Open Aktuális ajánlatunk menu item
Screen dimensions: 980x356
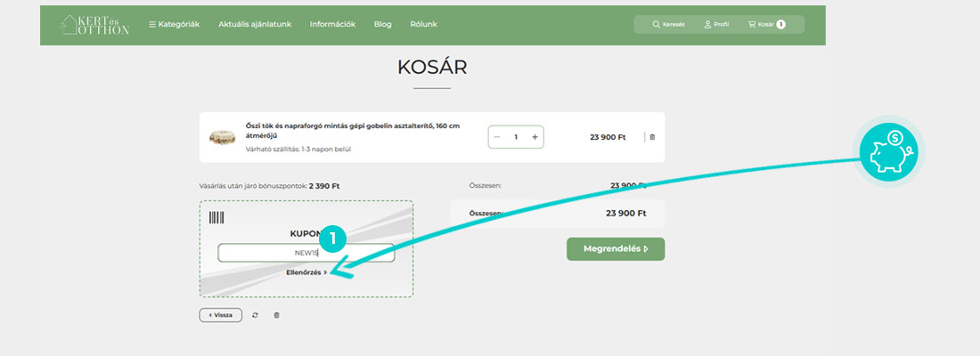254,24
